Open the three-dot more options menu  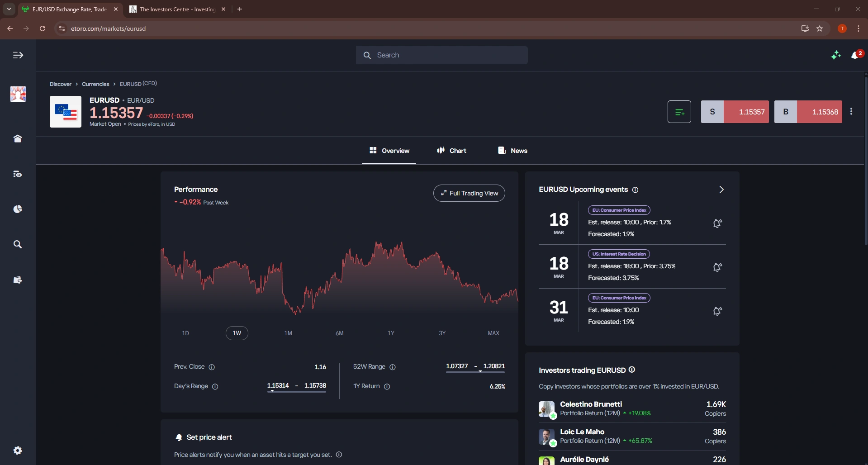(851, 111)
